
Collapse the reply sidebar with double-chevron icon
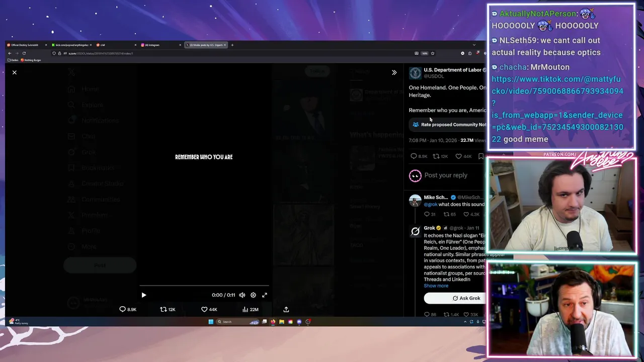coord(394,72)
